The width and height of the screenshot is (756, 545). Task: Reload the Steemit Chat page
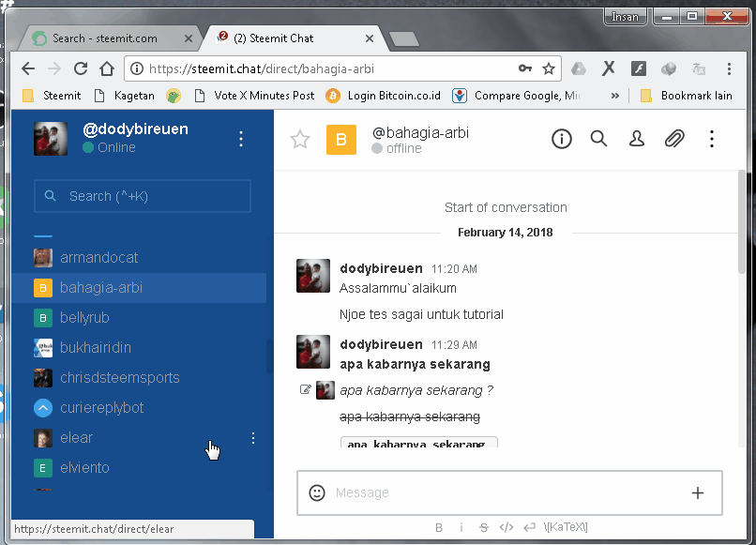[x=81, y=69]
